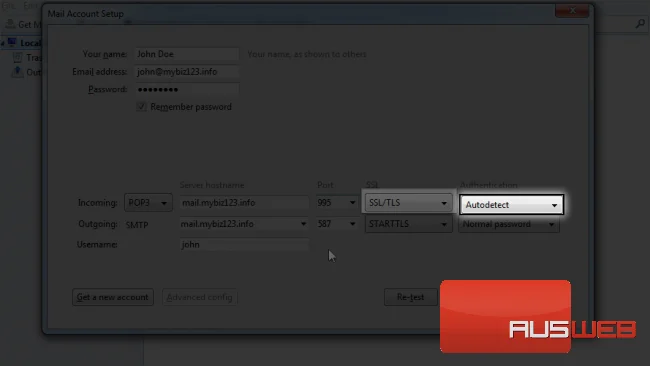Screen dimensions: 650x366
Task: Click the incoming server hostname field
Action: 244,203
